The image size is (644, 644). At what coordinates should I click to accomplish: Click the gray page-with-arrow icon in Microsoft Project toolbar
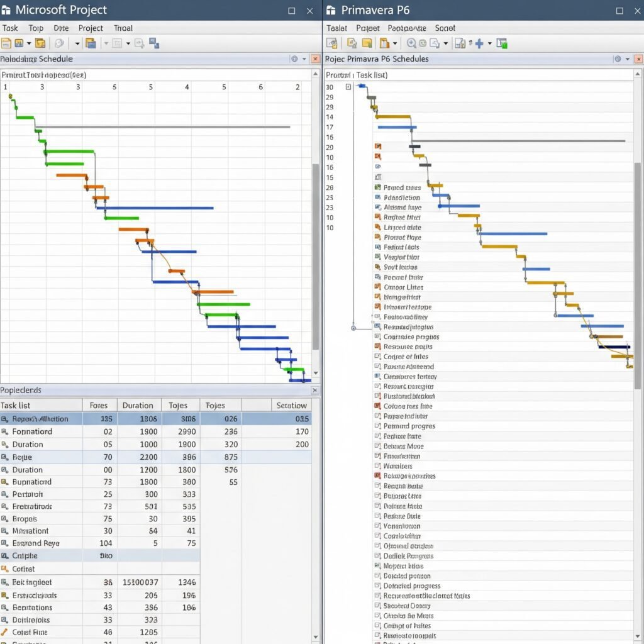tap(139, 43)
